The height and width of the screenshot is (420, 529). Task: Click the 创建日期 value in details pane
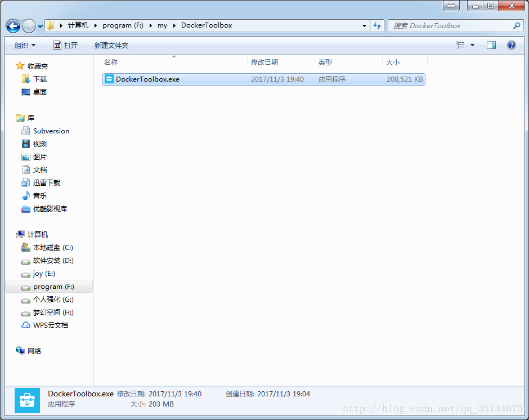point(284,394)
